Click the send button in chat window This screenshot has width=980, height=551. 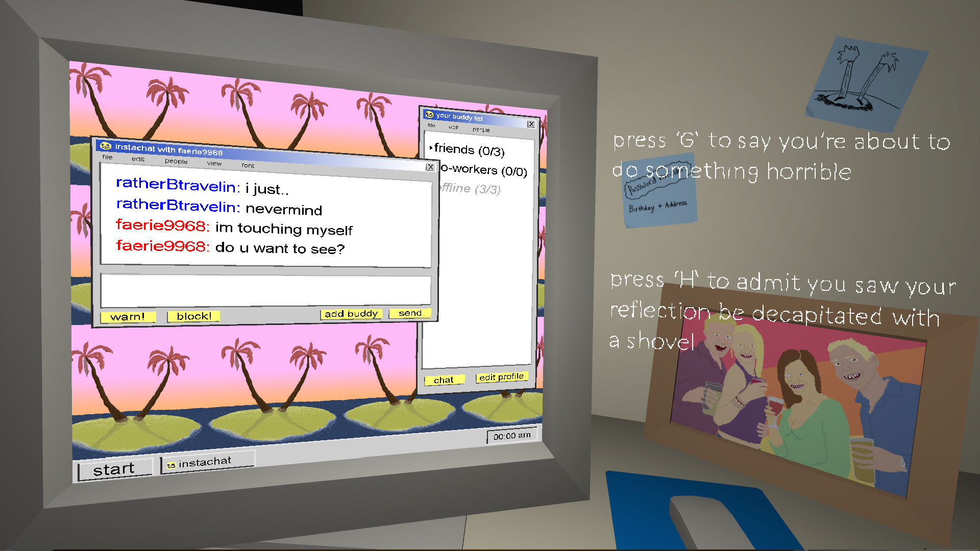(x=409, y=314)
